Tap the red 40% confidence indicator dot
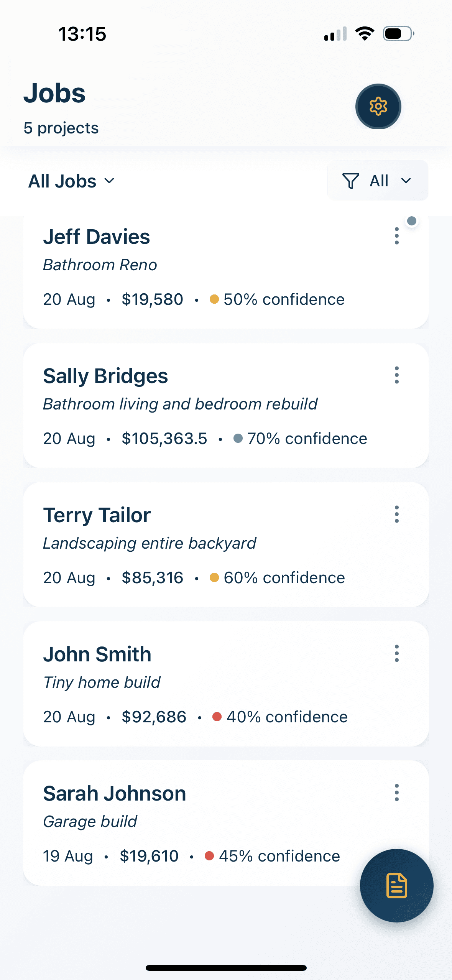The image size is (452, 980). 217,717
